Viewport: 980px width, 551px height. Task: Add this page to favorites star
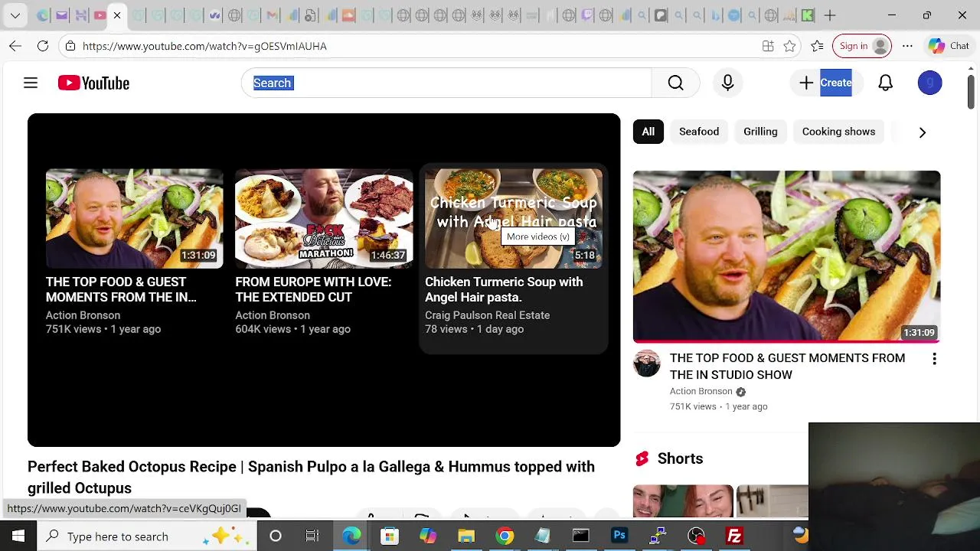click(789, 46)
